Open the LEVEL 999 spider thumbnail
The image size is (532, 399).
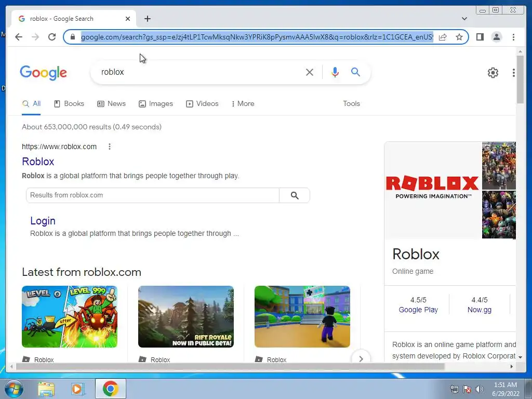[70, 316]
